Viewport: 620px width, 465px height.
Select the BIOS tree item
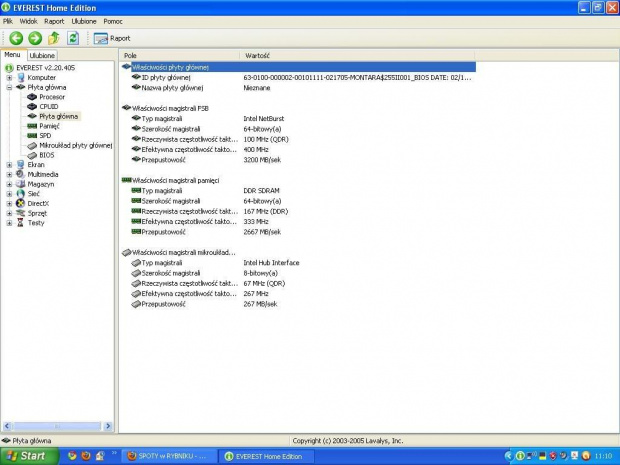click(x=47, y=155)
